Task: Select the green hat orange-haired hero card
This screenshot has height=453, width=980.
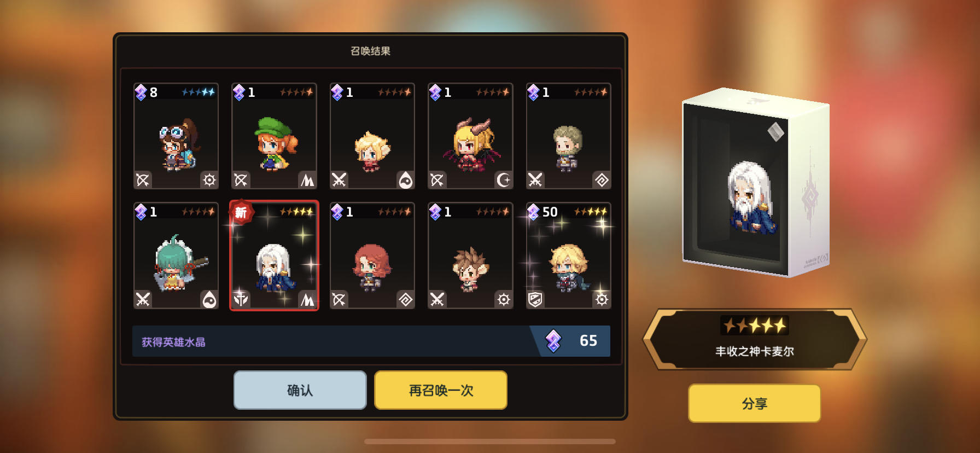Action: click(274, 136)
